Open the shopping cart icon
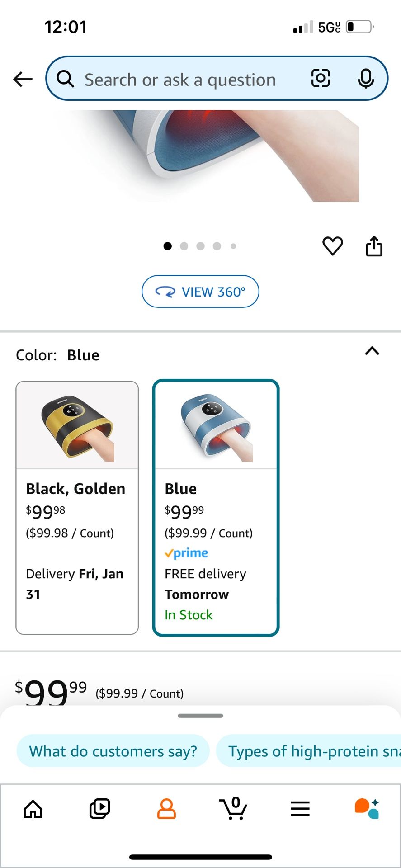401x868 pixels. pos(233,808)
